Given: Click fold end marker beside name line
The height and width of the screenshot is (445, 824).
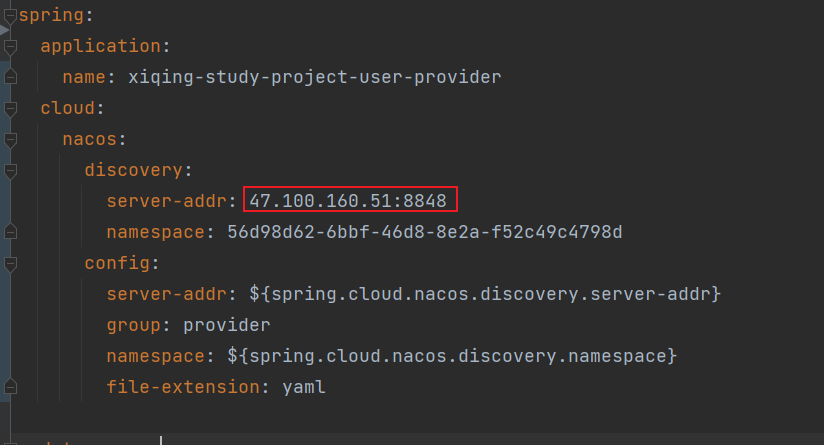Looking at the screenshot, I should 10,78.
